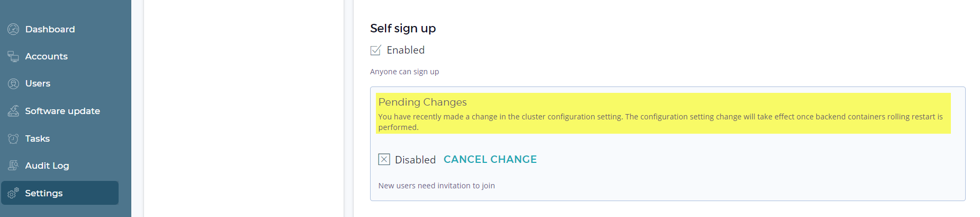Click the Settings gear icon

pos(13,193)
